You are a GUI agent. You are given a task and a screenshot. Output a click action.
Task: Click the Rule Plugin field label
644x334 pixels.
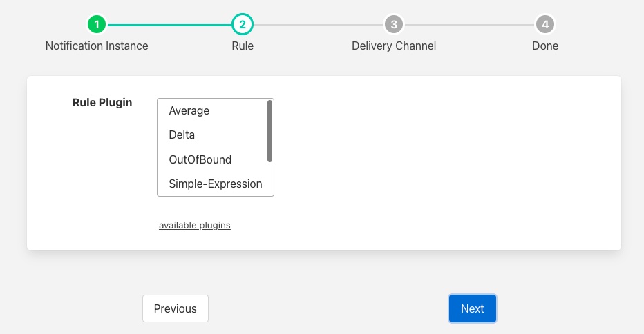102,103
